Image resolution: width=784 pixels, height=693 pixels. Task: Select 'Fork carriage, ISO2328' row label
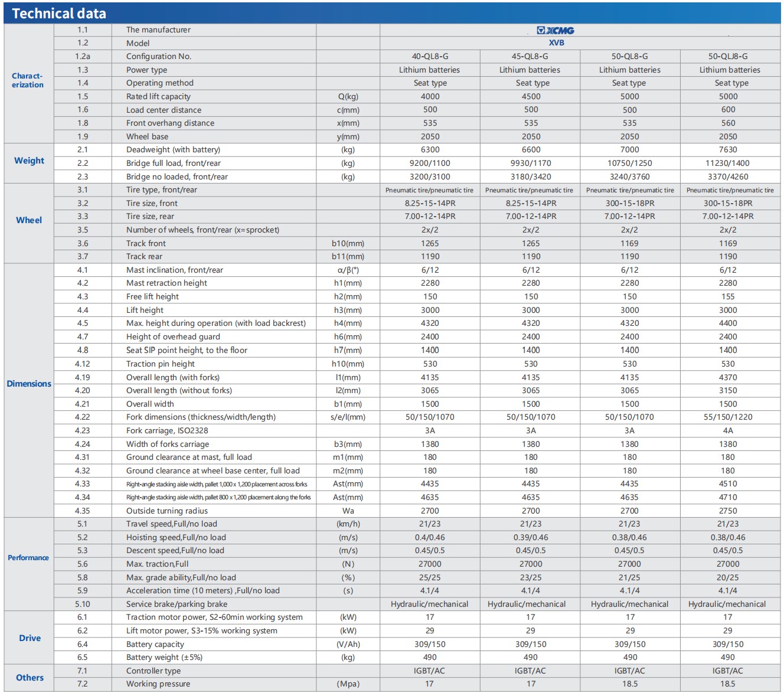pos(167,431)
